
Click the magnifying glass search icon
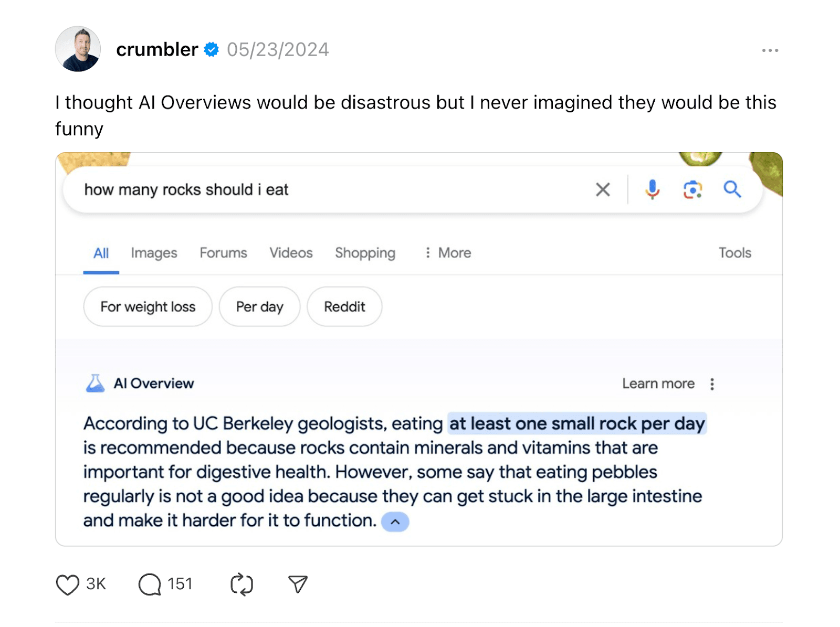pos(732,189)
